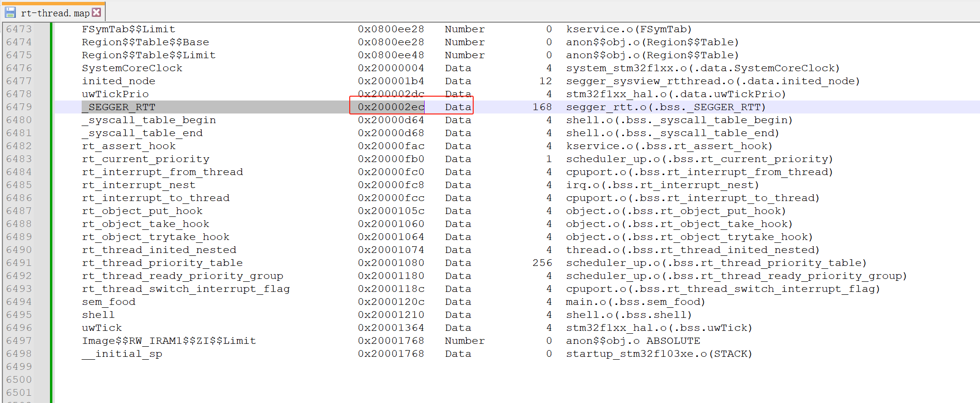Click the _SEGGER_RTT symbol name
The height and width of the screenshot is (403, 980).
pyautogui.click(x=119, y=107)
